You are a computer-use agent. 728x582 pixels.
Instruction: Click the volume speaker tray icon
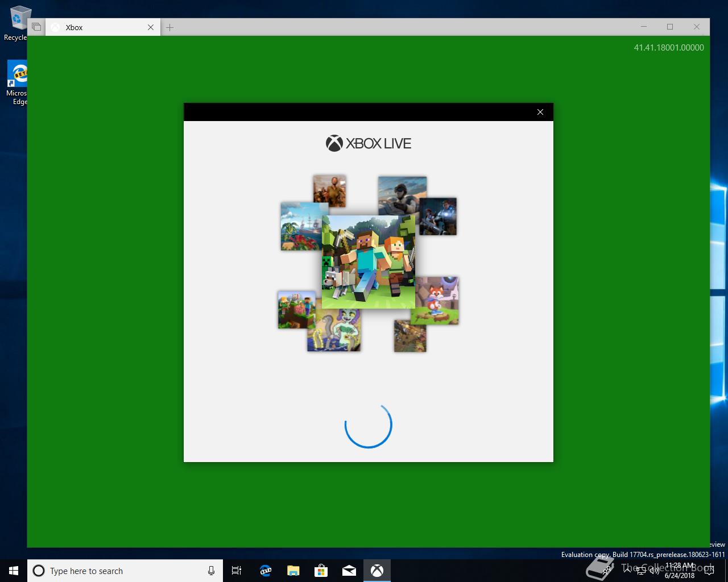pyautogui.click(x=655, y=570)
